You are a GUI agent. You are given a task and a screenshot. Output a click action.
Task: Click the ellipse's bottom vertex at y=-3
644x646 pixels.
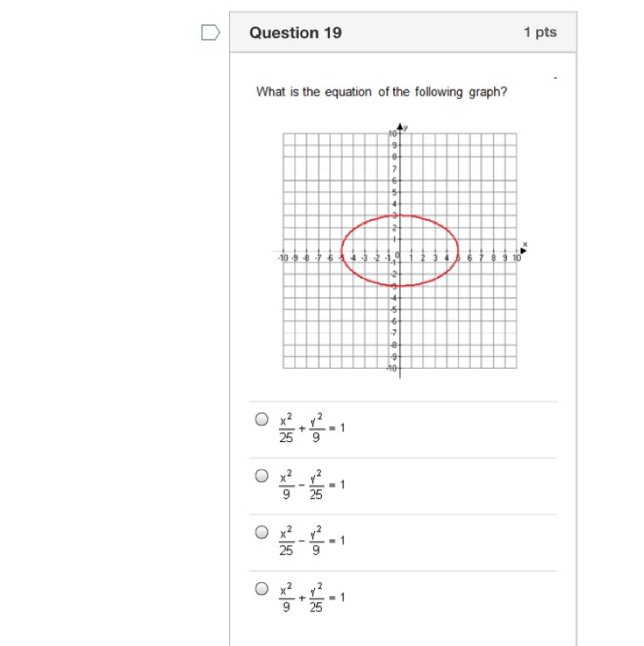click(399, 285)
